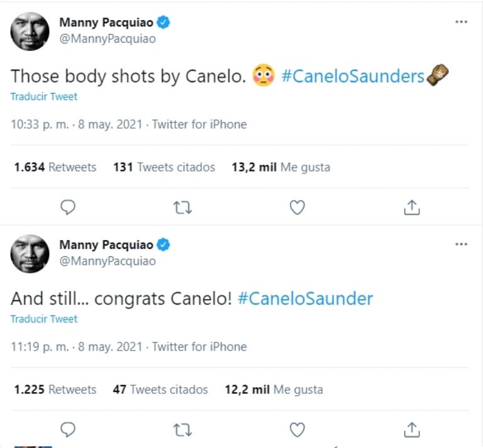The image size is (483, 448).
Task: Open Manny Pacquiao avatar in the first tweet
Action: 30,31
